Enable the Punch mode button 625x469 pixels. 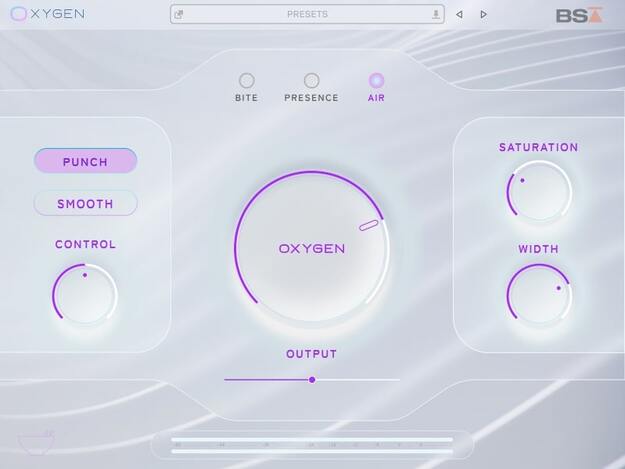85,161
